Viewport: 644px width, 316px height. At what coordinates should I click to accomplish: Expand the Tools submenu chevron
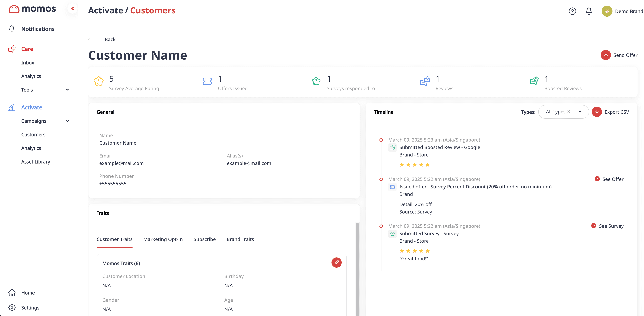[67, 90]
